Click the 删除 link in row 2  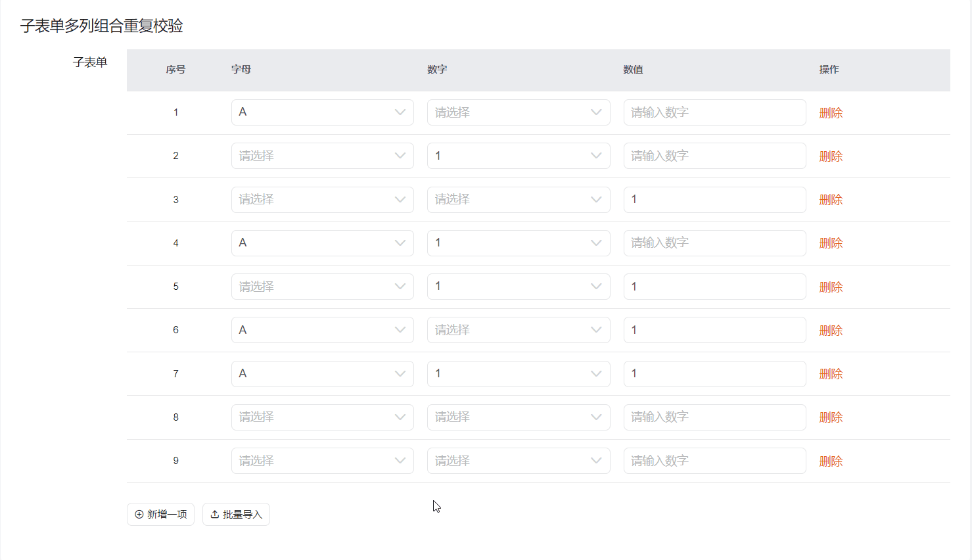tap(831, 156)
